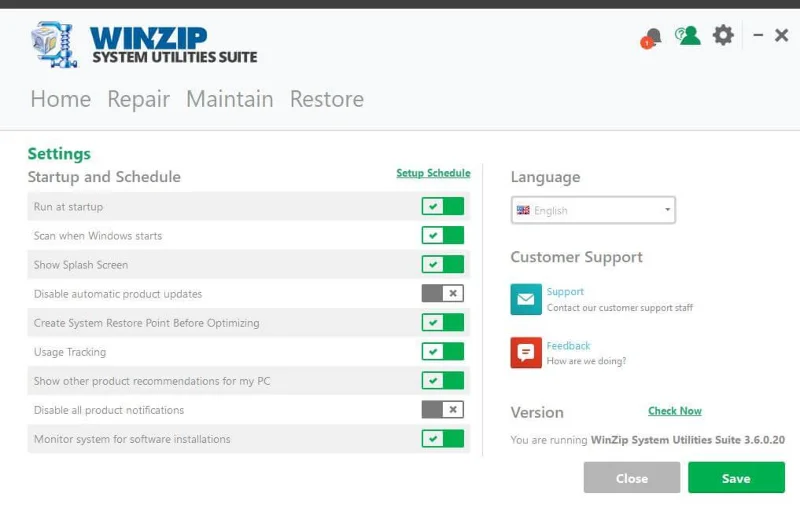This screenshot has width=800, height=508.
Task: Toggle Monitor system for software installations
Action: pyautogui.click(x=443, y=439)
